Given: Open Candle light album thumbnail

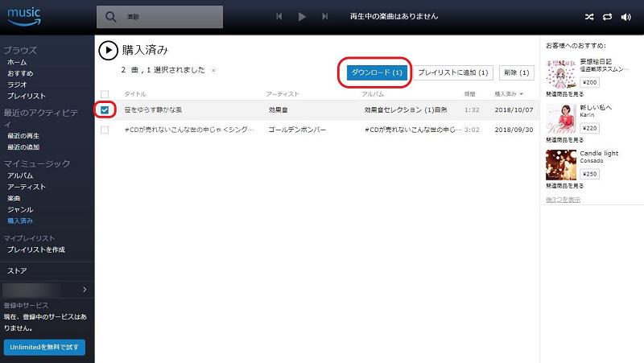Looking at the screenshot, I should 560,165.
